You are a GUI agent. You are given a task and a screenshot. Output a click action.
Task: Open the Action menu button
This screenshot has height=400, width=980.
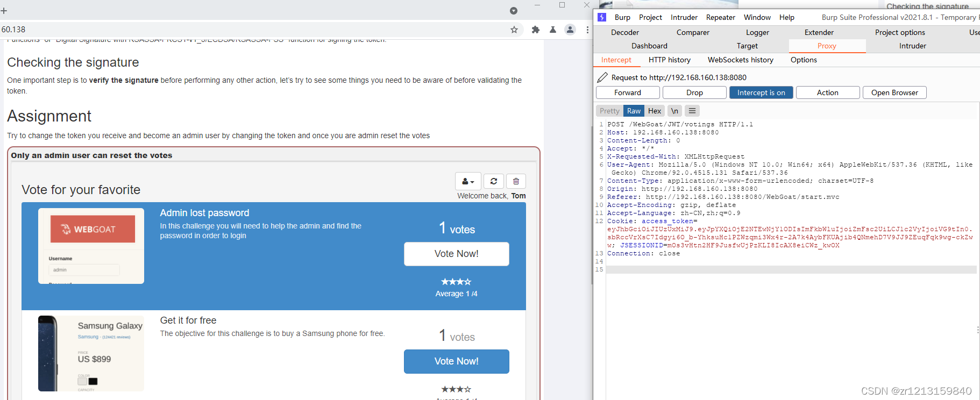[x=828, y=92]
